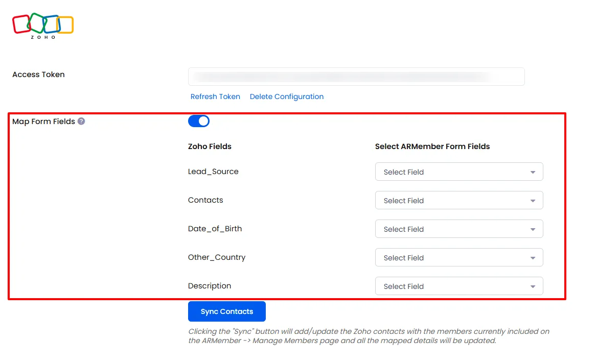The height and width of the screenshot is (364, 597).
Task: Expand the Contacts Select Field dropdown
Action: click(458, 201)
